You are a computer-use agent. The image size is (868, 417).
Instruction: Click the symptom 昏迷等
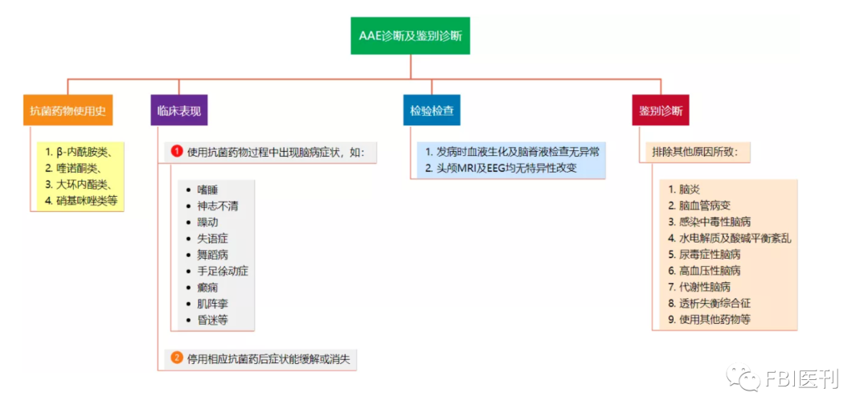click(x=212, y=321)
